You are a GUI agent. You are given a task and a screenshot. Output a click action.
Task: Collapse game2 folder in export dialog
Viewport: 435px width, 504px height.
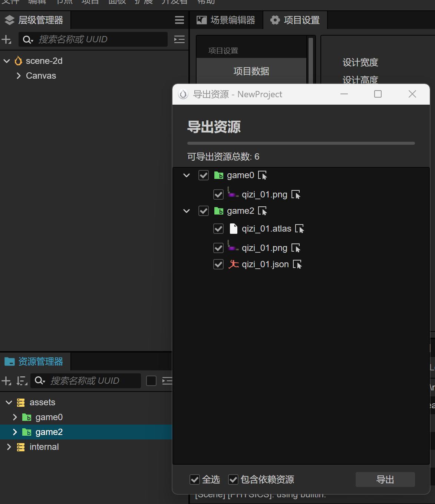pyautogui.click(x=187, y=211)
